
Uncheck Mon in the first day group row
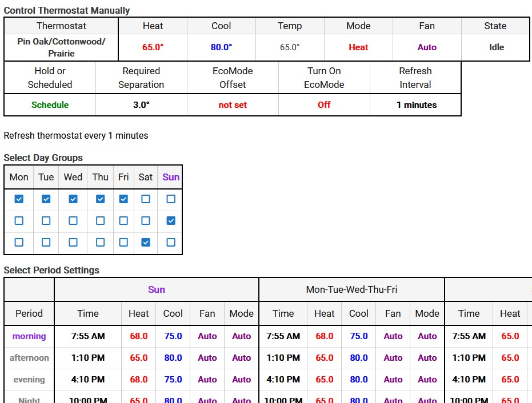19,199
